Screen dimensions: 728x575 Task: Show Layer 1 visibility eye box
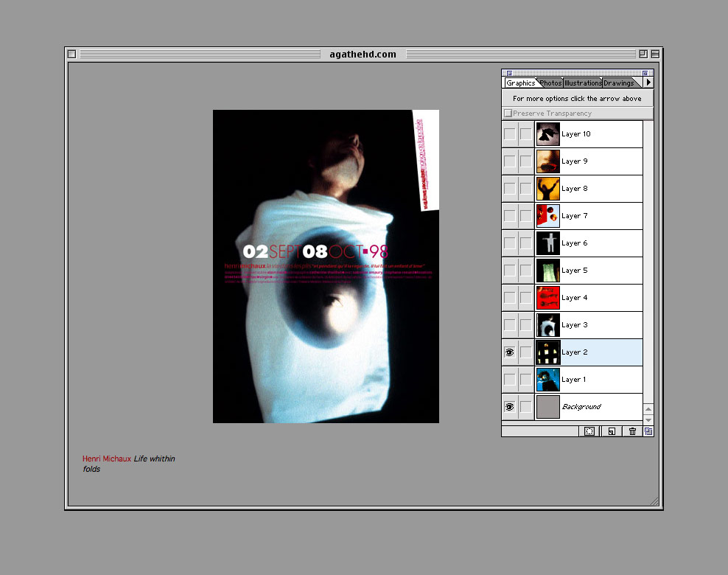tap(510, 380)
